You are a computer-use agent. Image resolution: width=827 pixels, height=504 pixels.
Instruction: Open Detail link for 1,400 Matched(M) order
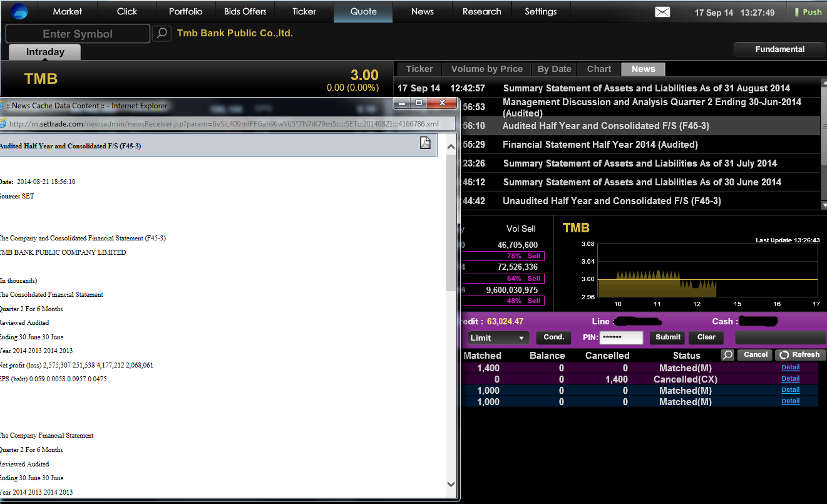[x=791, y=368]
